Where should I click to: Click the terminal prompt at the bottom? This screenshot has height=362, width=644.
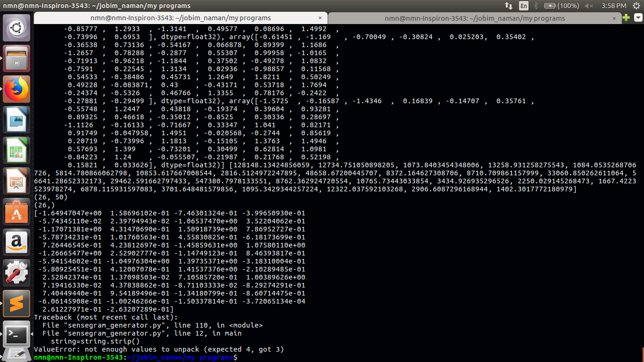tap(136, 358)
